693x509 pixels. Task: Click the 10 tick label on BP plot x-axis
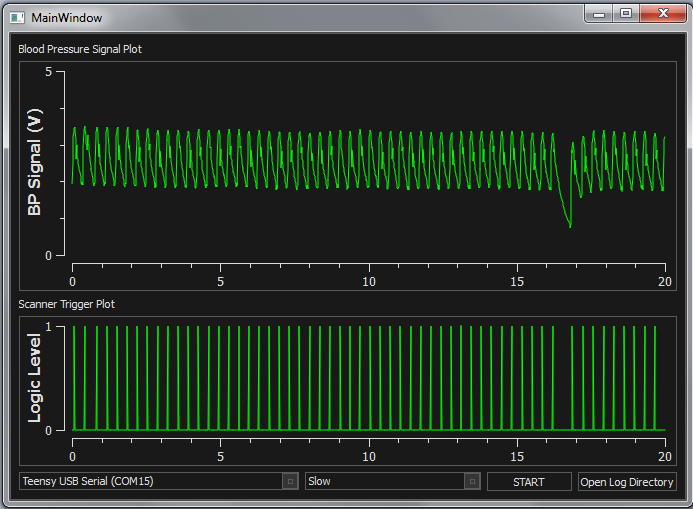pyautogui.click(x=369, y=281)
